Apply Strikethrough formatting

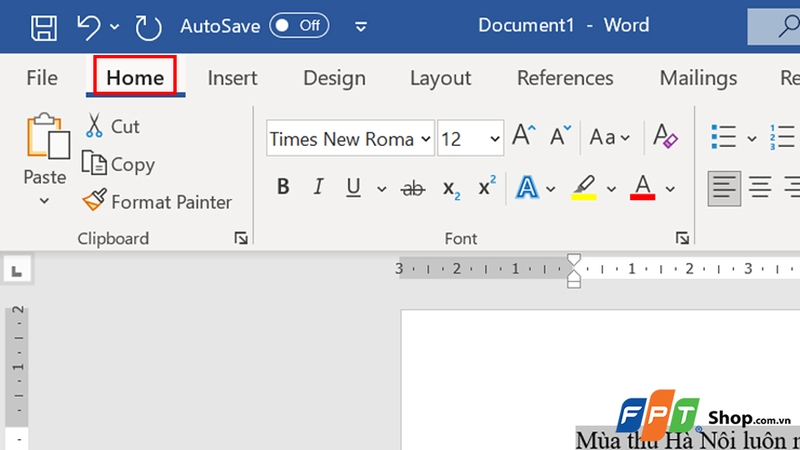pos(412,187)
